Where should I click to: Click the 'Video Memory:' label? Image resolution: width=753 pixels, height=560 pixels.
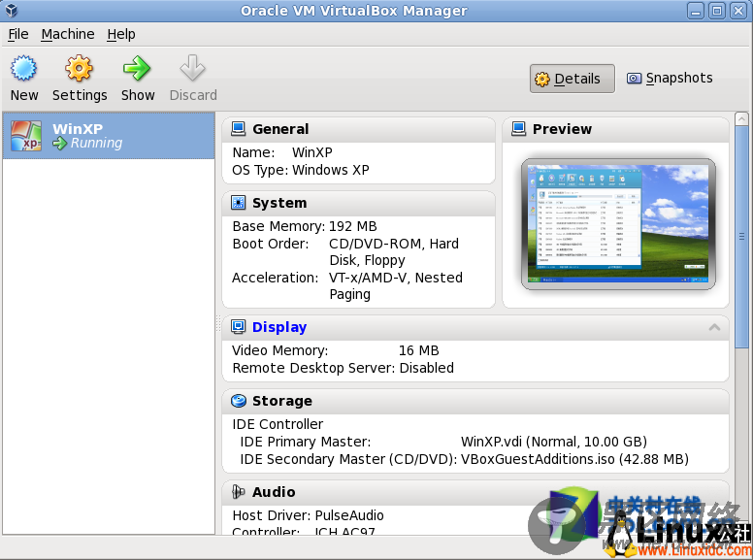tap(280, 350)
